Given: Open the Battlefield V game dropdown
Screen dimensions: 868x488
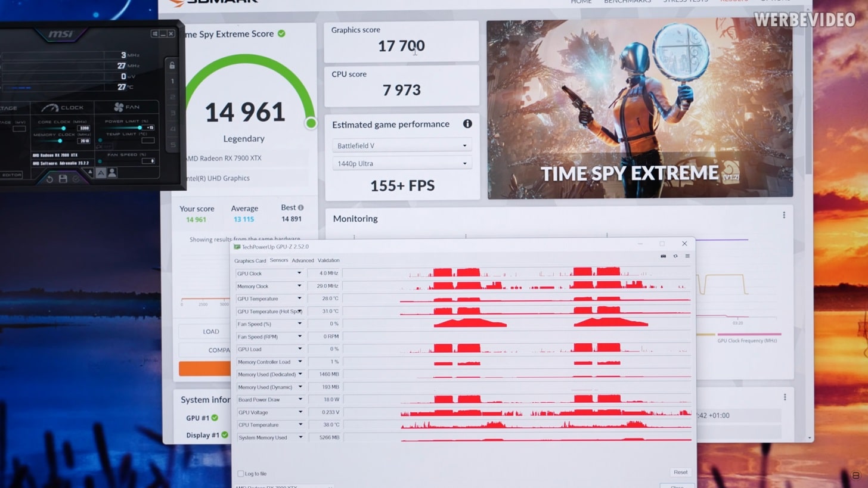Looking at the screenshot, I should coord(401,145).
